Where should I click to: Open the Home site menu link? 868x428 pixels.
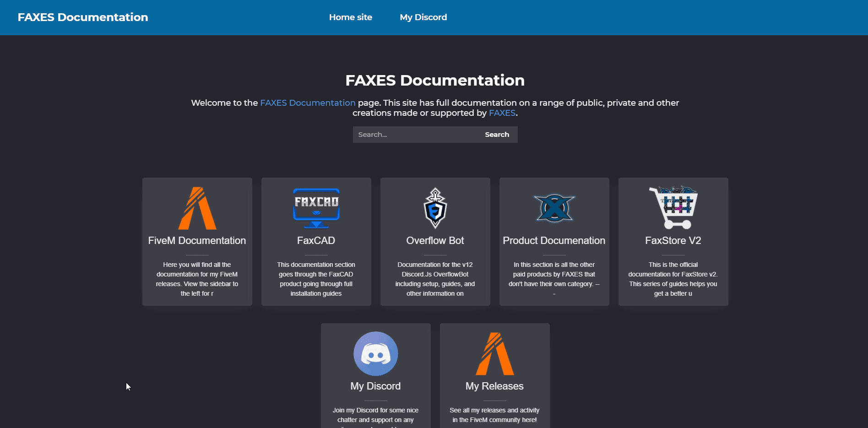click(350, 17)
